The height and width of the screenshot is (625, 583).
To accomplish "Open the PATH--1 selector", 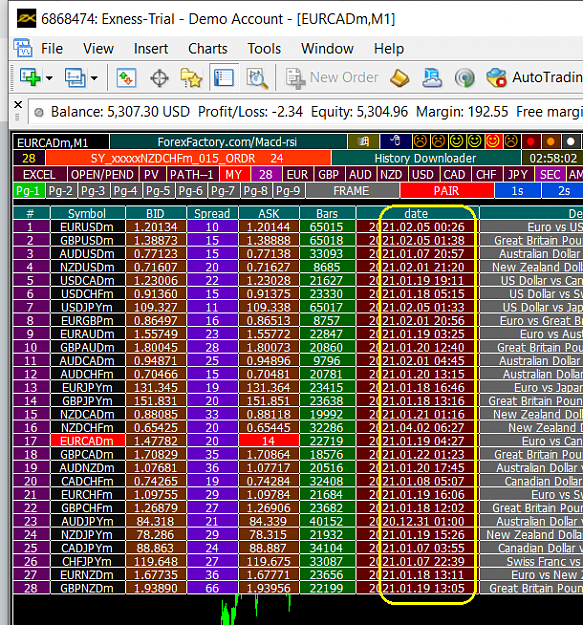I will [192, 175].
